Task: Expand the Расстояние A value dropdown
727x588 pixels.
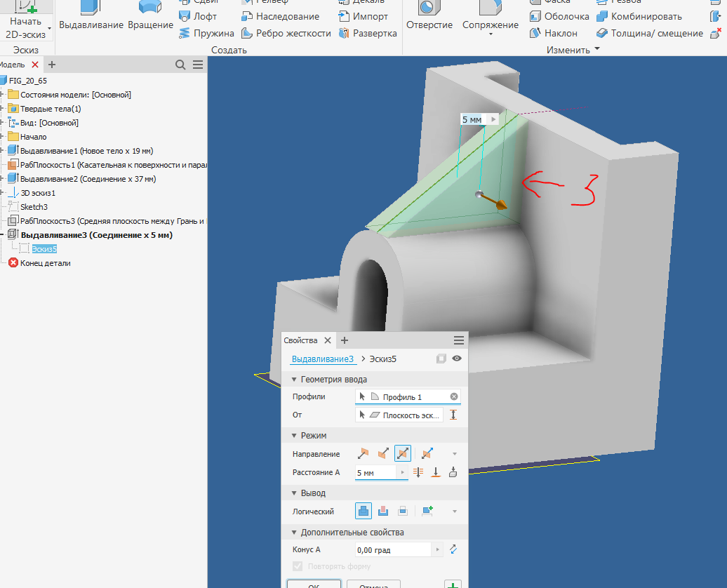Action: [x=403, y=472]
